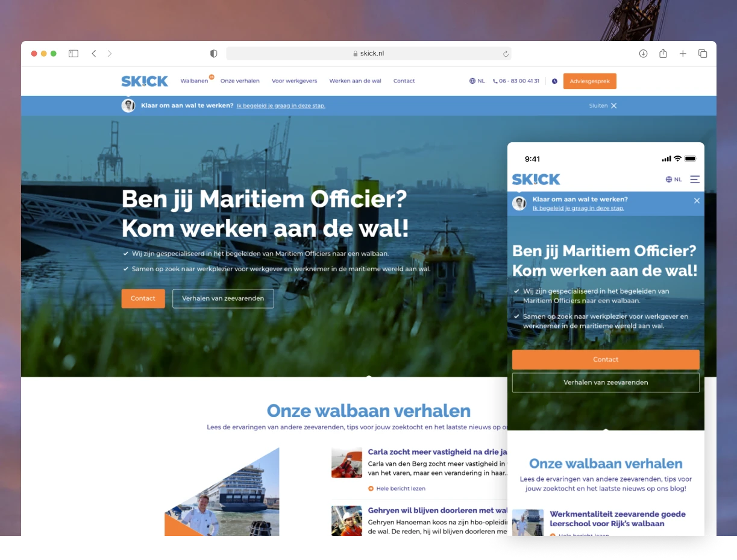Click the 'Onze walbaan verhalen' desktop heading
This screenshot has height=560, width=737.
[x=369, y=411]
